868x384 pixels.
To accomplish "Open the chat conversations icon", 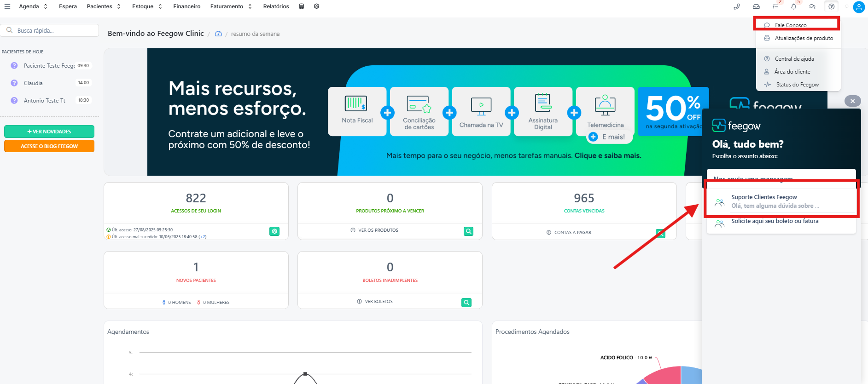I will 812,6.
